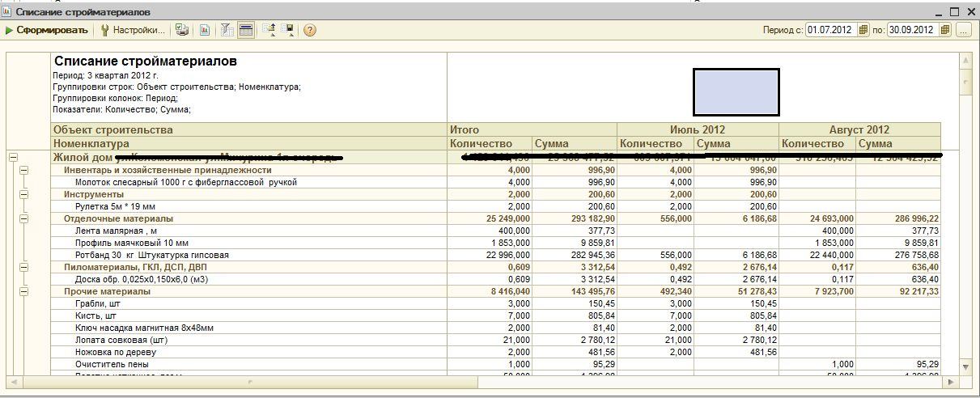Select the Объект строительства header cell
Screen dimensions: 980x398
click(x=248, y=129)
